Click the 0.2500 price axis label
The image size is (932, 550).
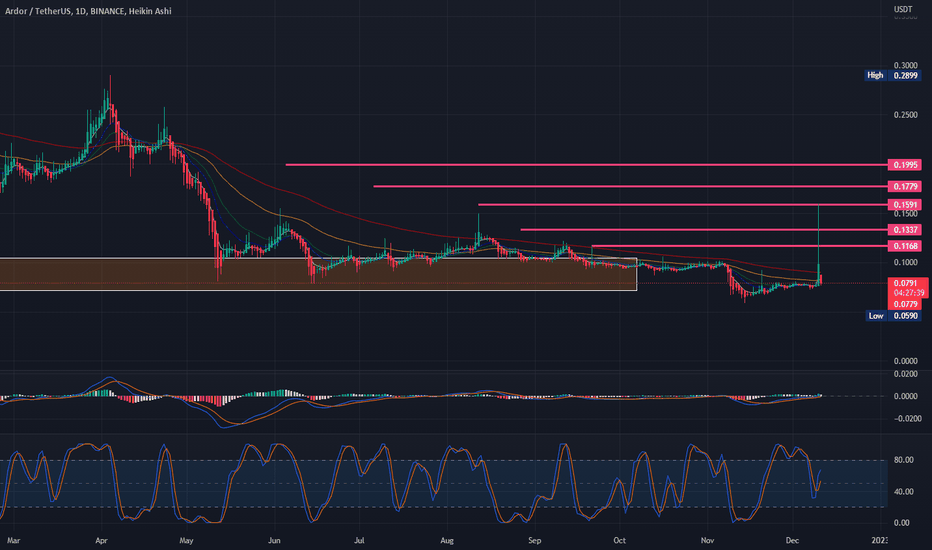click(x=905, y=115)
